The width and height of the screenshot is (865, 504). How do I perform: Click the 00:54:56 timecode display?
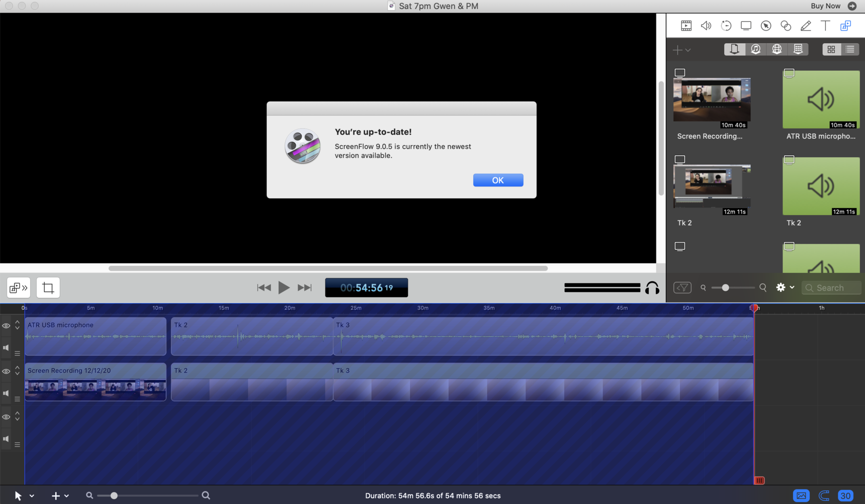click(367, 287)
